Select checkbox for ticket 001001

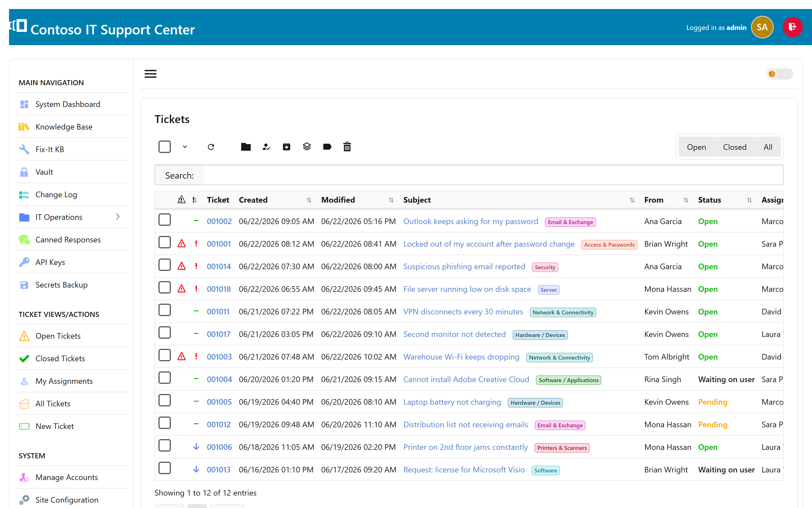point(164,242)
